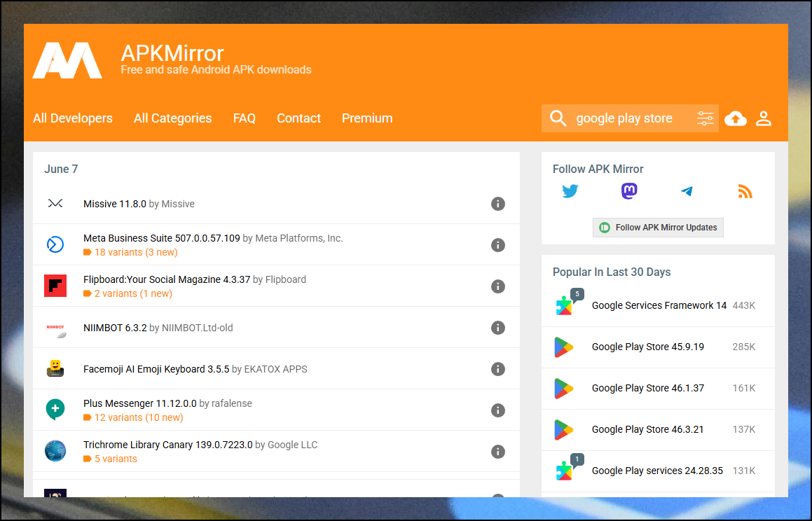Open Missive 11.8.0 link
The image size is (812, 521).
(x=115, y=204)
